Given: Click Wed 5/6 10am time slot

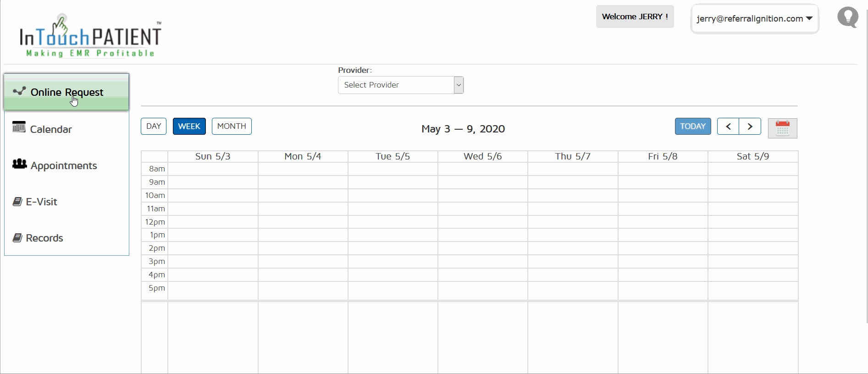Looking at the screenshot, I should (482, 196).
